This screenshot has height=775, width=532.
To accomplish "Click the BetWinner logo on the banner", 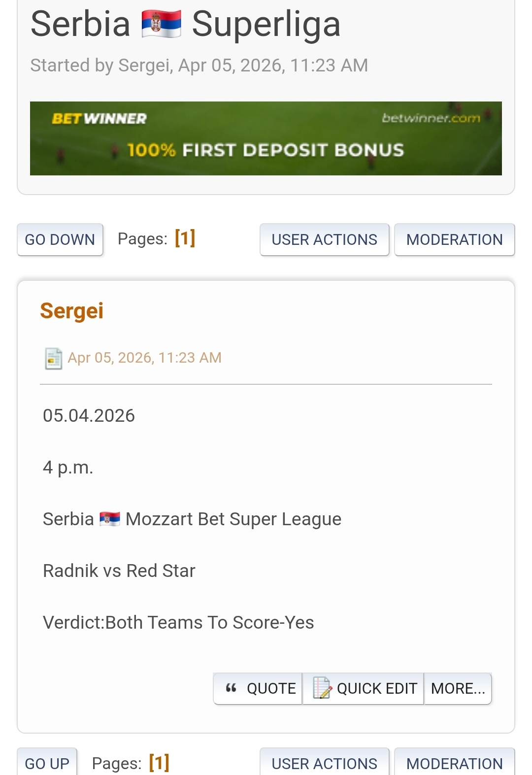I will point(99,119).
